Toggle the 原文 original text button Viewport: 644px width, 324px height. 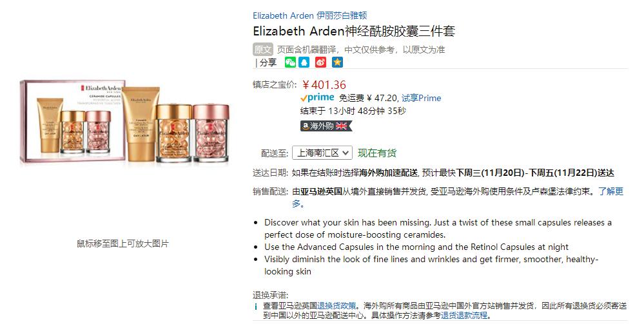[263, 50]
